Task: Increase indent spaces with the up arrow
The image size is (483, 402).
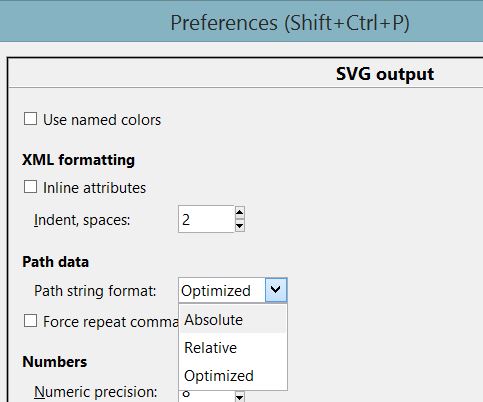Action: click(239, 212)
